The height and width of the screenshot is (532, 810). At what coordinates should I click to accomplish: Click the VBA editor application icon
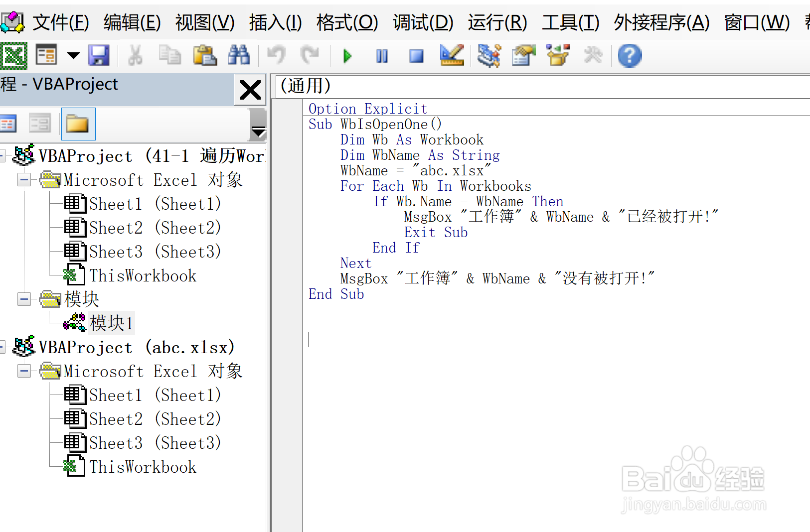(12, 22)
